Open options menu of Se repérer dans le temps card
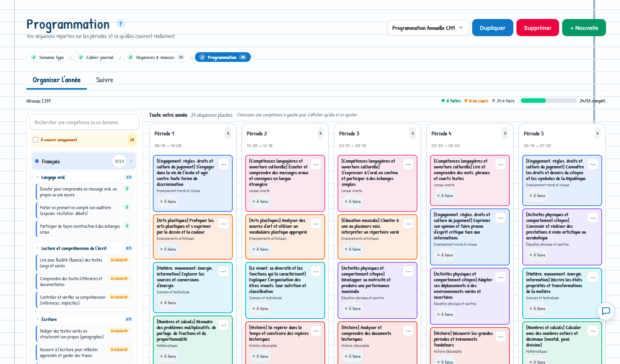Screen dimensions: 620x364 pyautogui.click(x=316, y=331)
